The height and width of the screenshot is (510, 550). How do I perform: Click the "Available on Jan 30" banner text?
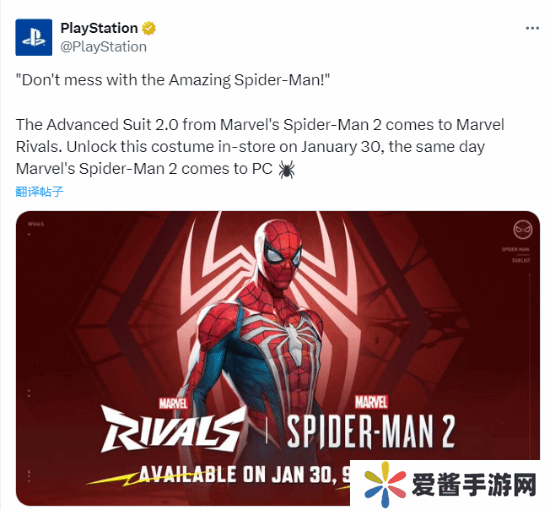click(244, 475)
